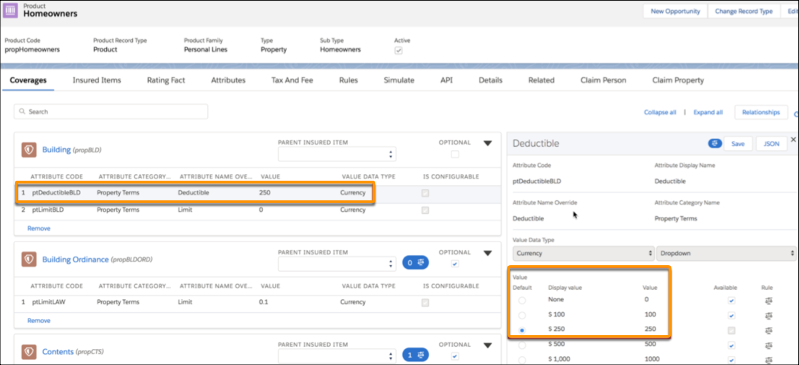Select the $ 100 default radio button
Screen dimensions: 799x365
[522, 316]
